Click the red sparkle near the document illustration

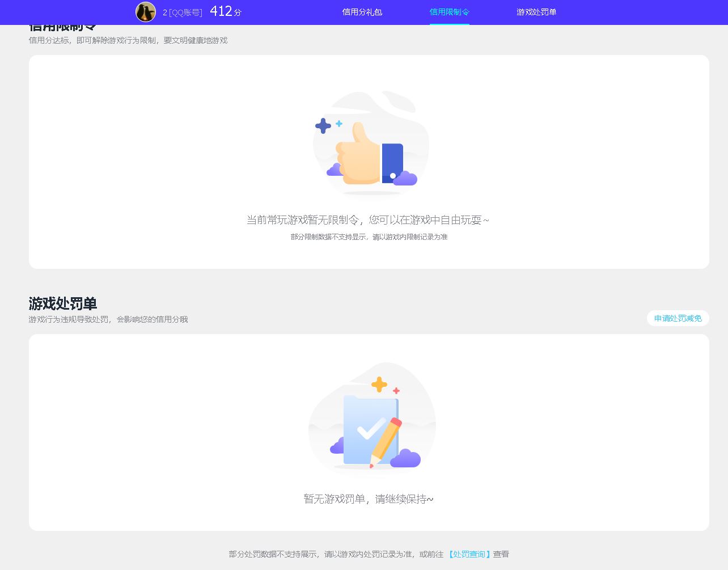click(x=396, y=391)
